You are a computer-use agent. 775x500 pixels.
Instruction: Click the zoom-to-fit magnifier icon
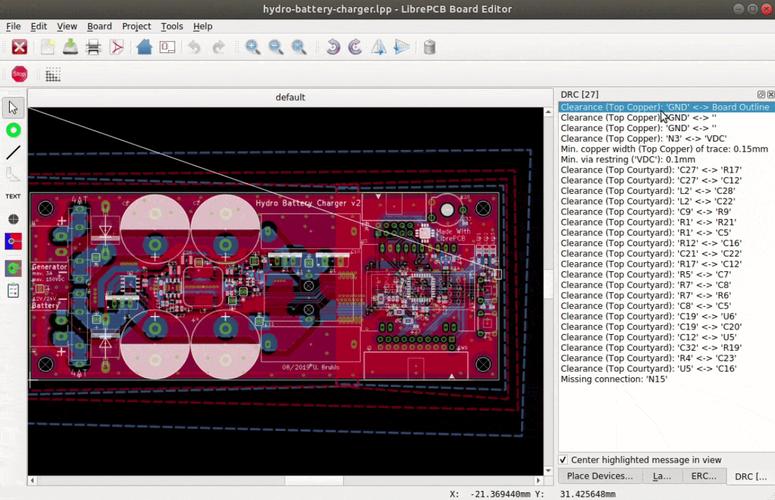pos(299,47)
